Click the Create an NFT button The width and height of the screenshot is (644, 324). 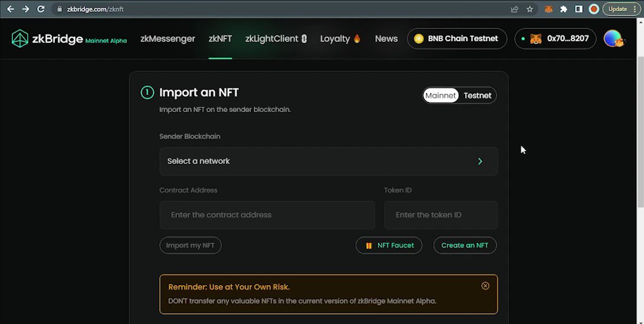[x=465, y=245]
